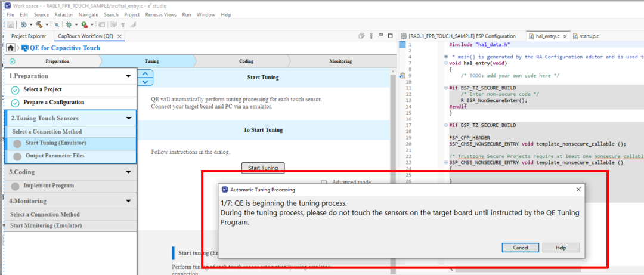Open the Navigate menu
The image size is (644, 275).
88,14
